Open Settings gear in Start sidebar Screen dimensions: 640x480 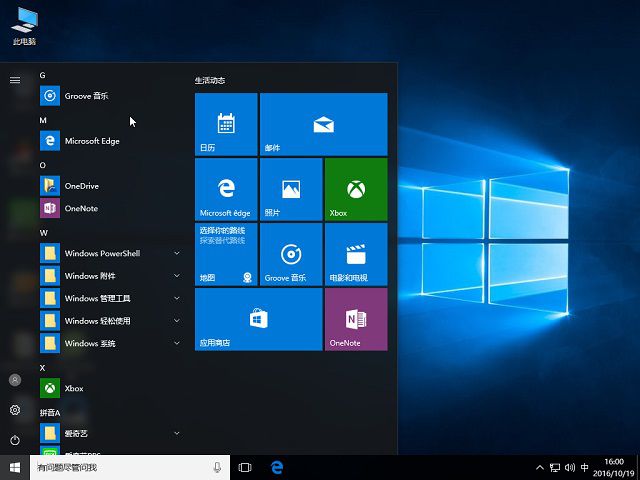[15, 410]
